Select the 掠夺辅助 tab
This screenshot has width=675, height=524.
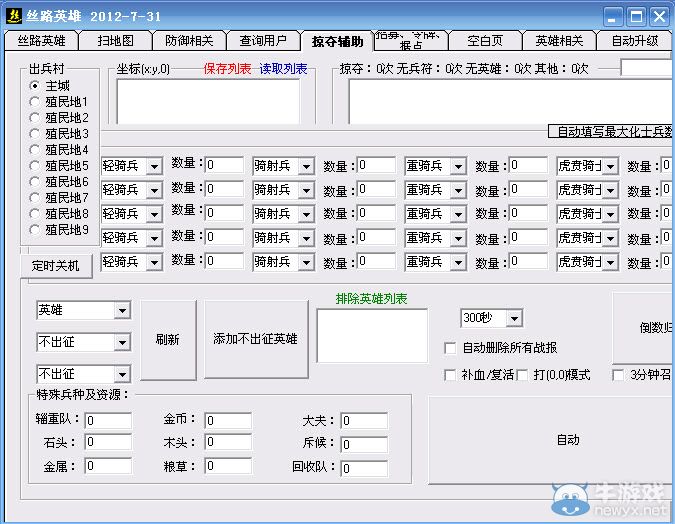point(338,41)
